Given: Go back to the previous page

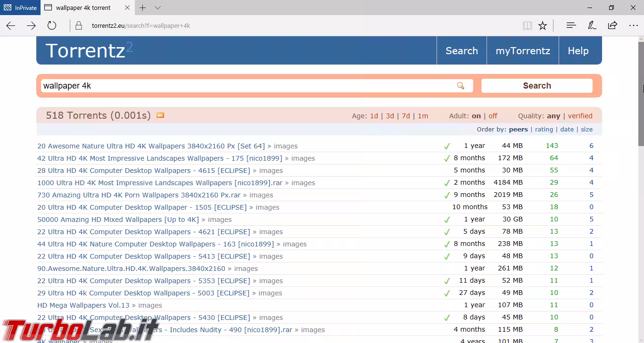Looking at the screenshot, I should 11,25.
